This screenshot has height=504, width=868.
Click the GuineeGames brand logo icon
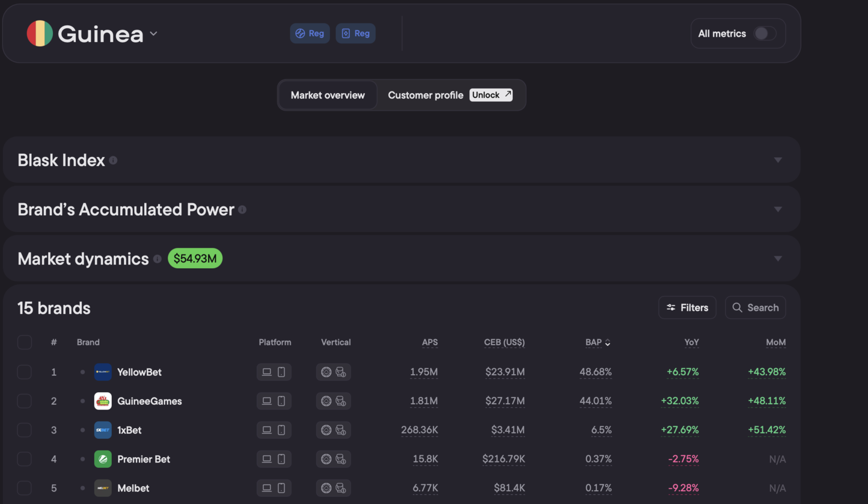tap(103, 401)
